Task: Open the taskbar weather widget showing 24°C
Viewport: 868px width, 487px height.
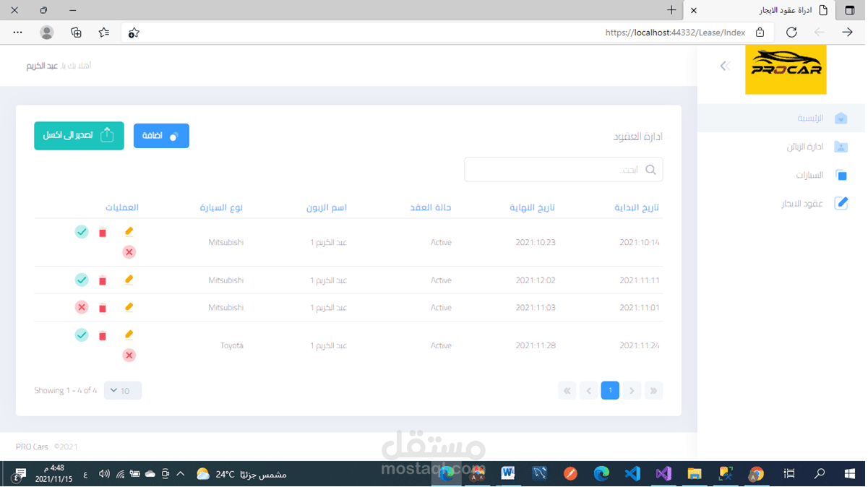Action: coord(241,474)
